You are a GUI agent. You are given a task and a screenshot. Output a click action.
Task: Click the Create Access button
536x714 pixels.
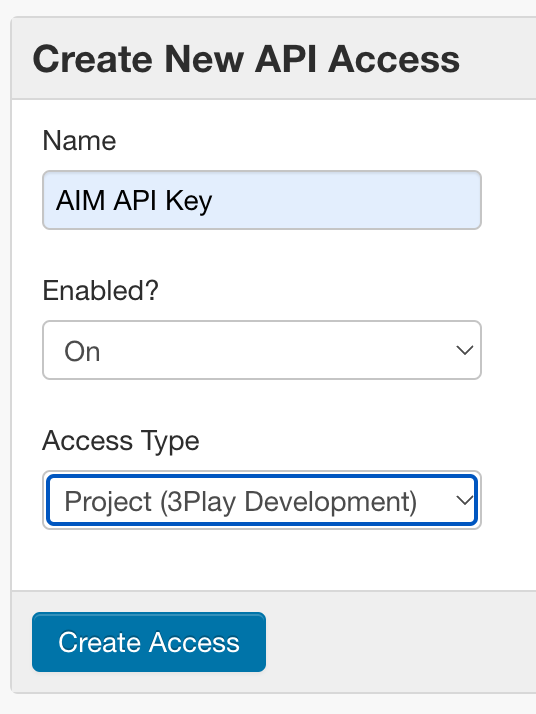pos(149,642)
